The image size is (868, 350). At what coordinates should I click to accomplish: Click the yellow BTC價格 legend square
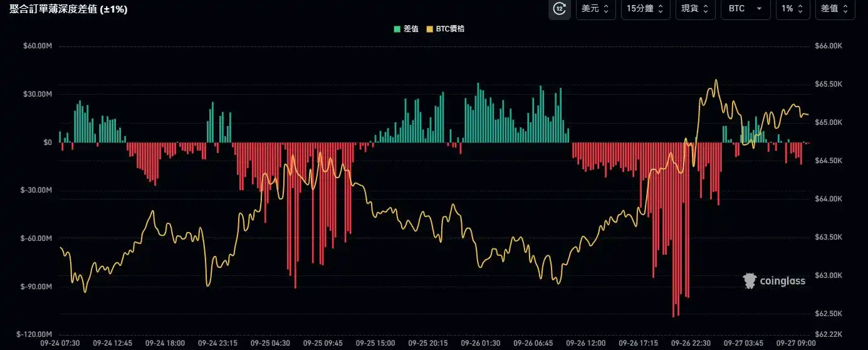[429, 29]
